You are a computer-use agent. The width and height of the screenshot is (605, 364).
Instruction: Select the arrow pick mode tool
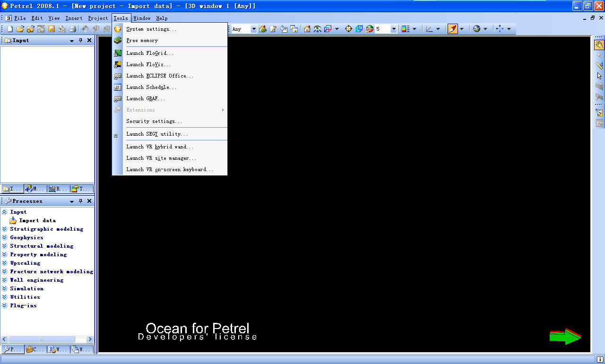coord(599,76)
